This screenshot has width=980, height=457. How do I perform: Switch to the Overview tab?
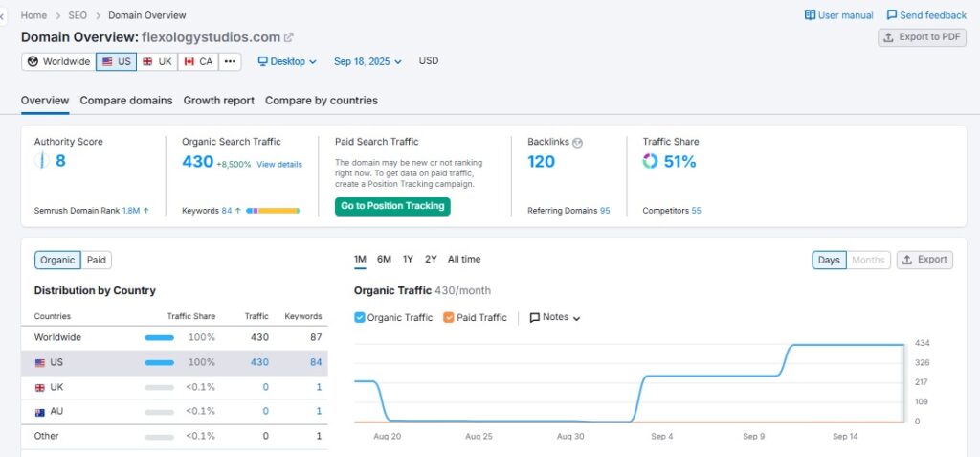tap(45, 101)
